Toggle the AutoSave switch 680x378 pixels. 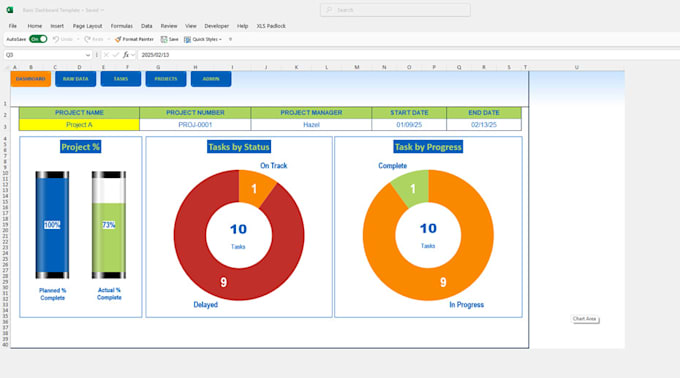tap(38, 39)
